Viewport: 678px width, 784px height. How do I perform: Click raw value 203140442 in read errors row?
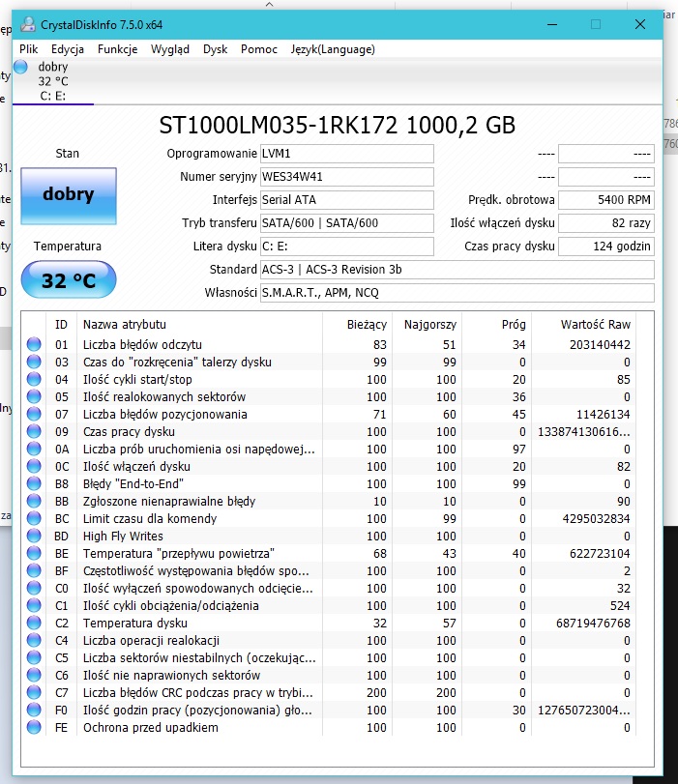600,344
